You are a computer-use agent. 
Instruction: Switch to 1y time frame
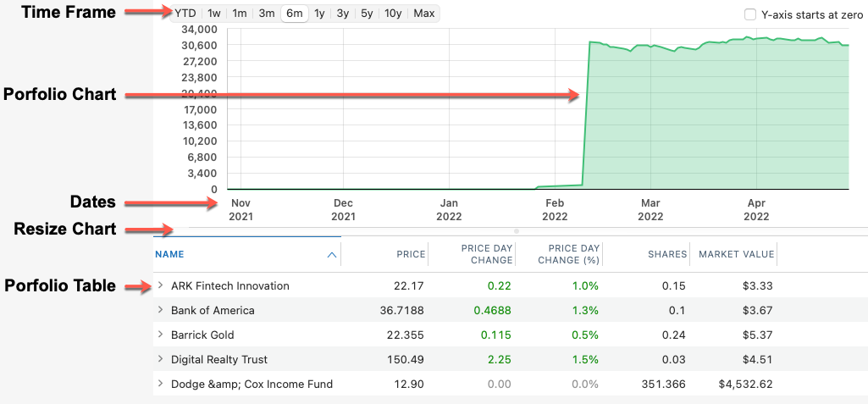(319, 14)
